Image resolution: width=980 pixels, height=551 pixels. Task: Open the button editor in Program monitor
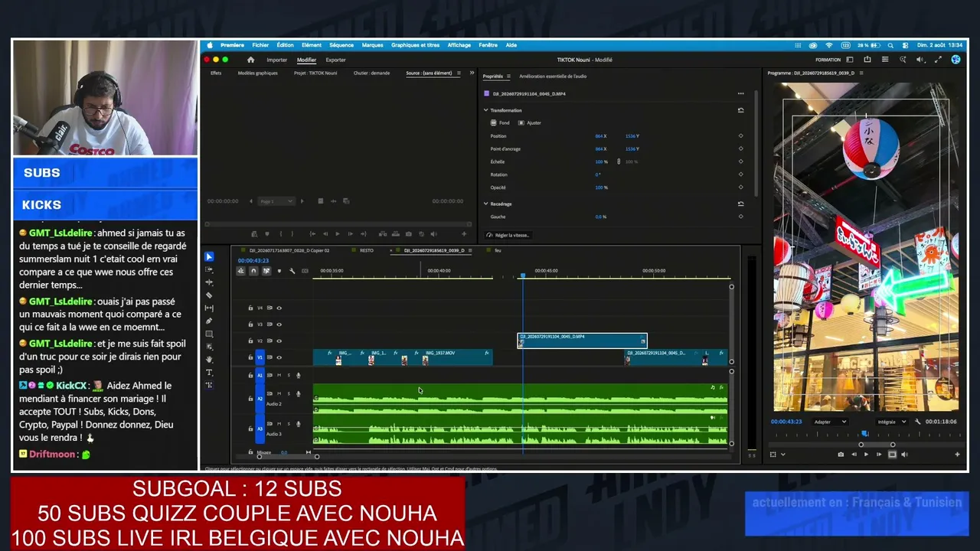[957, 455]
